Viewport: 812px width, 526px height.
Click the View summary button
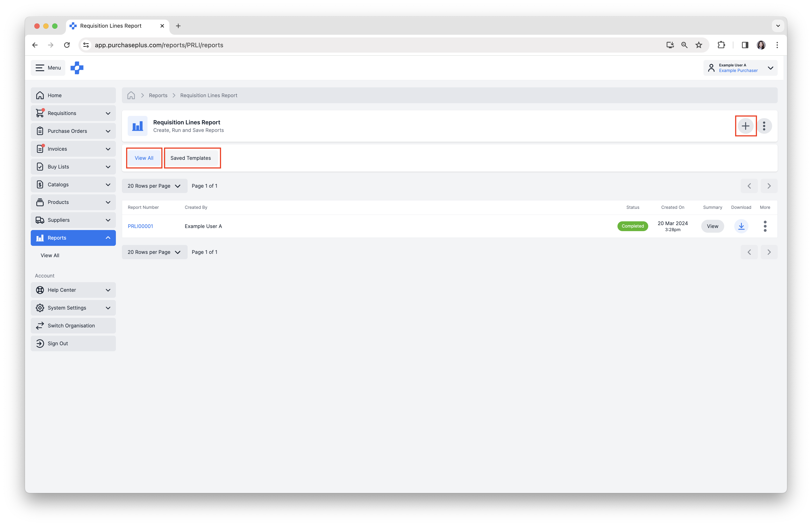(712, 226)
